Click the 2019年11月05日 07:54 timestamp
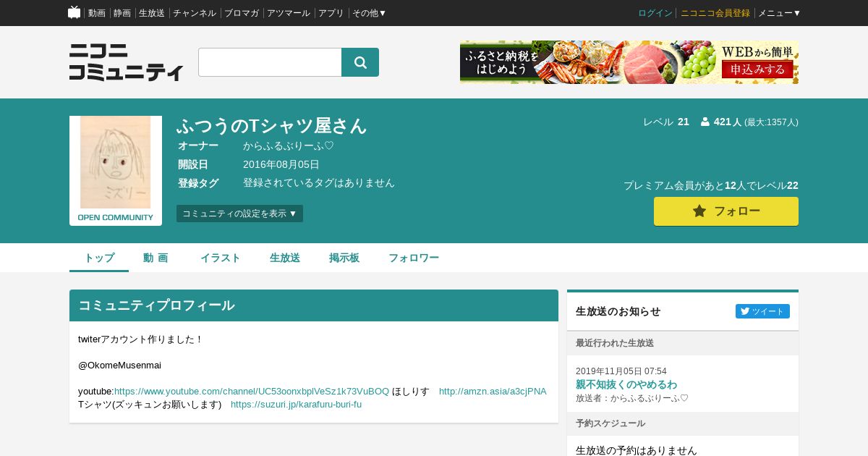 [x=621, y=371]
